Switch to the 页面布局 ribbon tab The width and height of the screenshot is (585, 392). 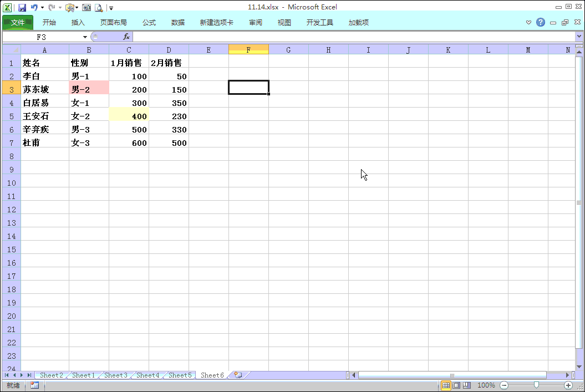pos(114,22)
